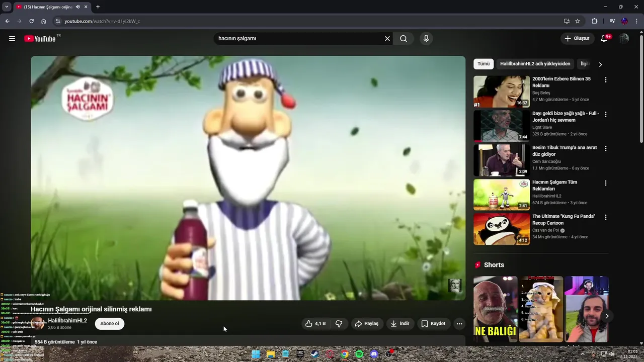Select 'HalilİbrahimHL2 adlı yükleyiciden' chip
The width and height of the screenshot is (644, 362).
(x=535, y=64)
